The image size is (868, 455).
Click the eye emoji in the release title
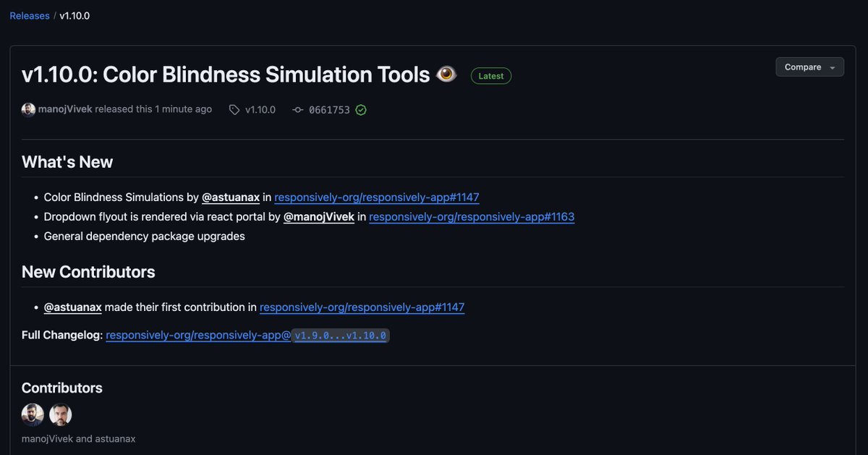click(446, 73)
